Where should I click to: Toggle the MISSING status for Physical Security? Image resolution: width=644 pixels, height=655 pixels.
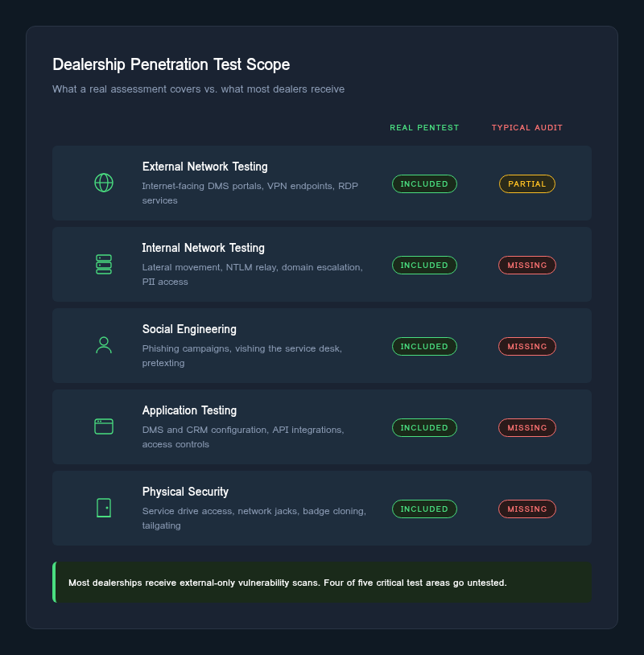pyautogui.click(x=526, y=509)
